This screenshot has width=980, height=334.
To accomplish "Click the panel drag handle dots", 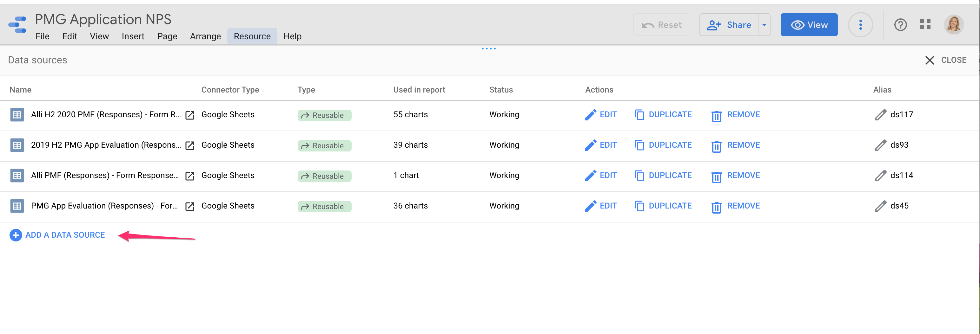I will tap(488, 48).
